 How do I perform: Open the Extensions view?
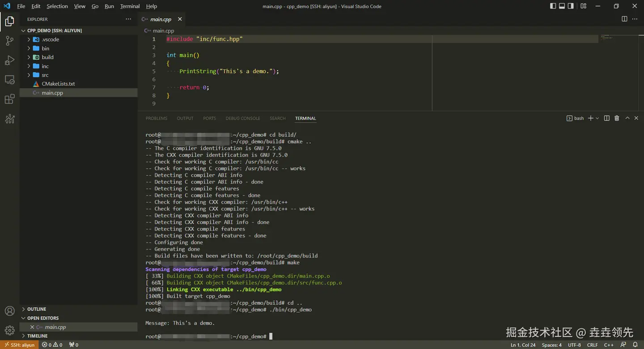[x=9, y=99]
